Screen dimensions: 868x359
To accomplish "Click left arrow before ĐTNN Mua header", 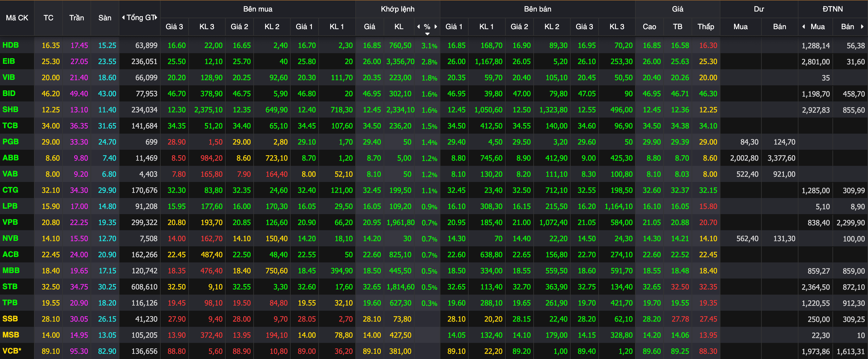I will tap(804, 27).
